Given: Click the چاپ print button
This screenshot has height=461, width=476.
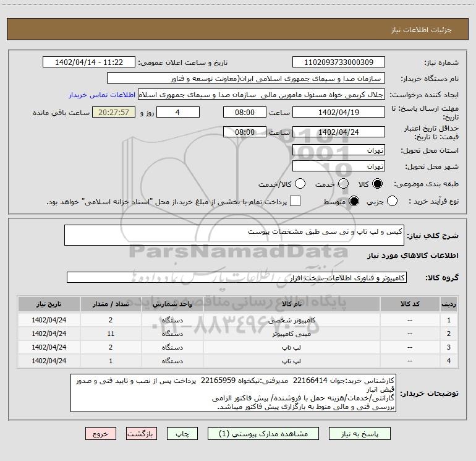Looking at the screenshot, I should coord(182,434).
